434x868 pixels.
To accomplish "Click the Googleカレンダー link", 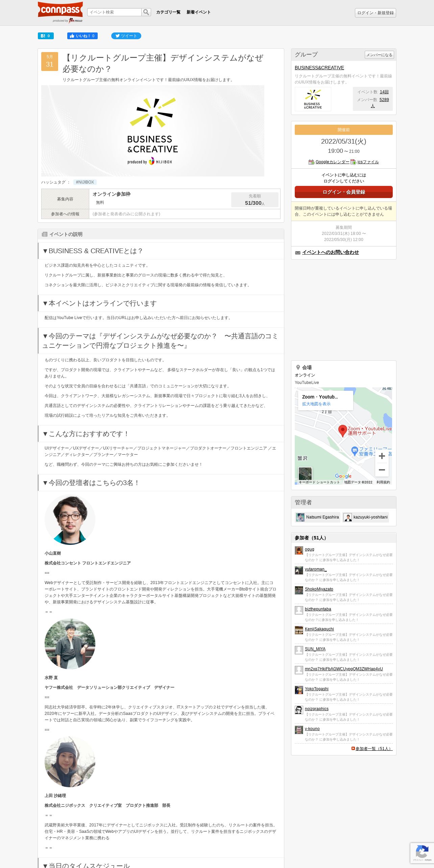I will tap(332, 162).
